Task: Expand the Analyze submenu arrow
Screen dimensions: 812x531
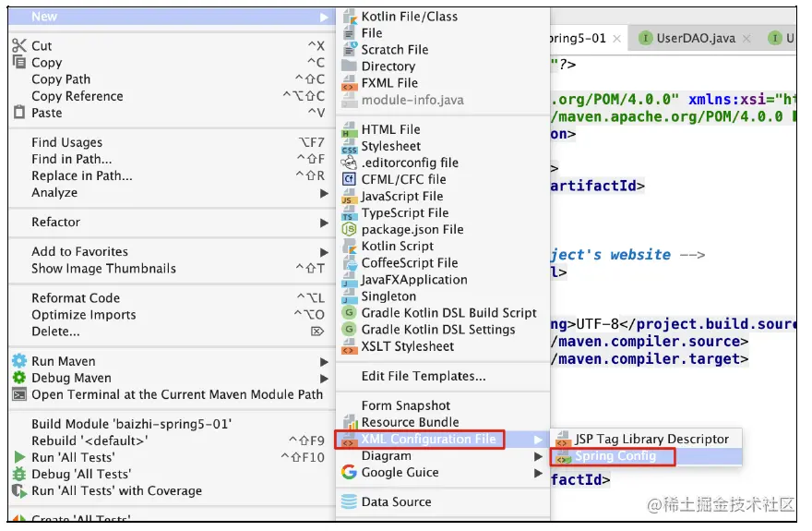Action: 324,193
